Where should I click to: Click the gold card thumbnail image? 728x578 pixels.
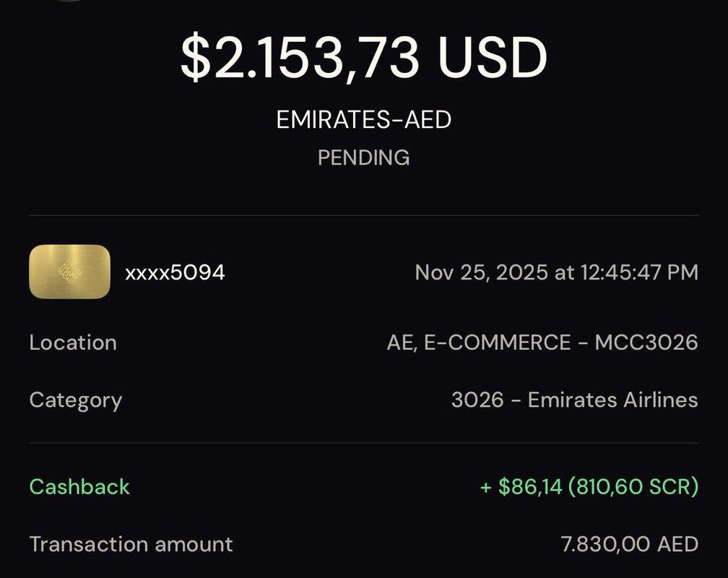pyautogui.click(x=69, y=272)
